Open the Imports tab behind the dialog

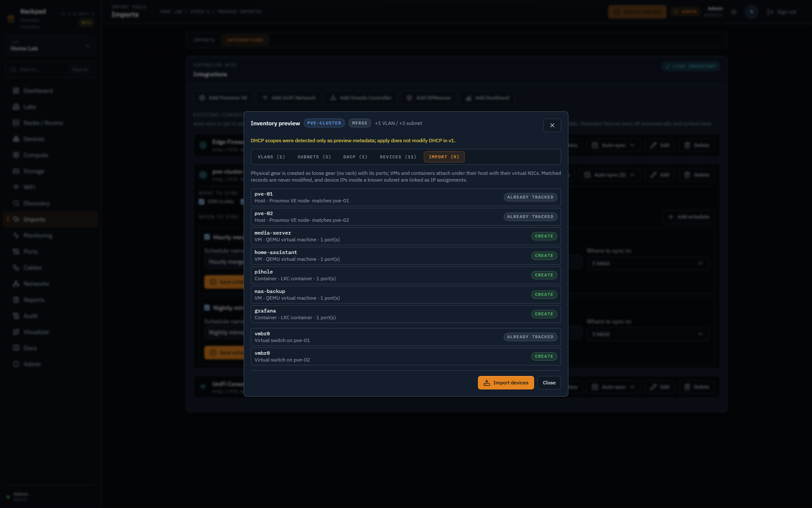click(x=204, y=40)
